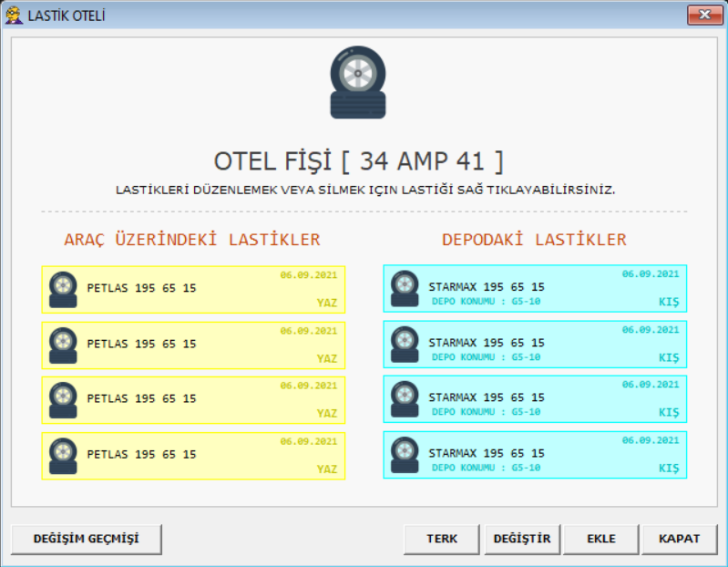Screen dimensions: 728x567
Task: Click 'YAZ' season tag on fourth PETLAS card
Action: point(327,469)
